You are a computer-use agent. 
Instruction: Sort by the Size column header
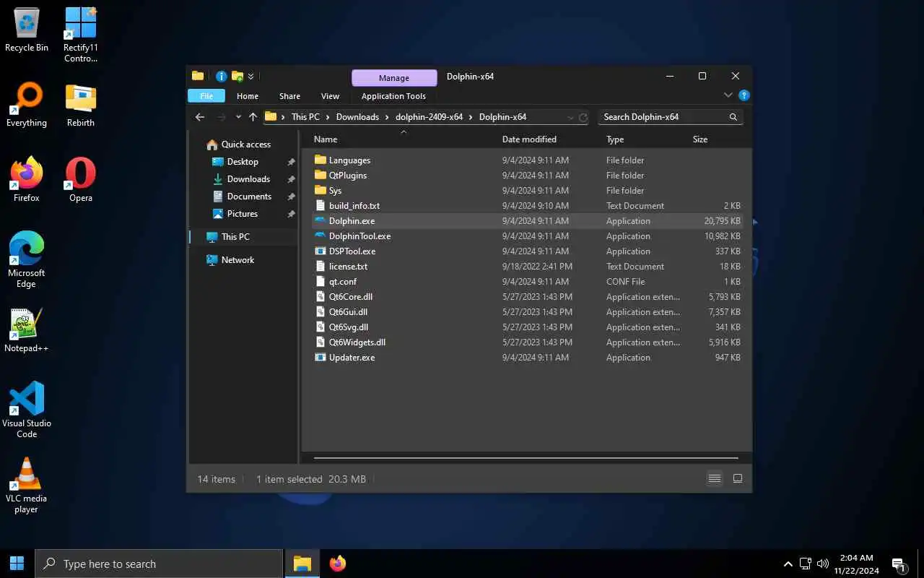pos(700,139)
